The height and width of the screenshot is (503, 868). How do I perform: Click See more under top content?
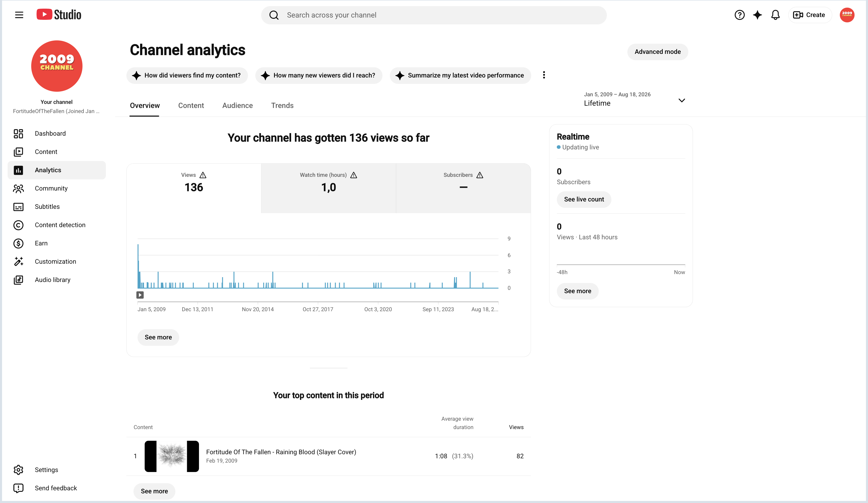click(x=154, y=491)
